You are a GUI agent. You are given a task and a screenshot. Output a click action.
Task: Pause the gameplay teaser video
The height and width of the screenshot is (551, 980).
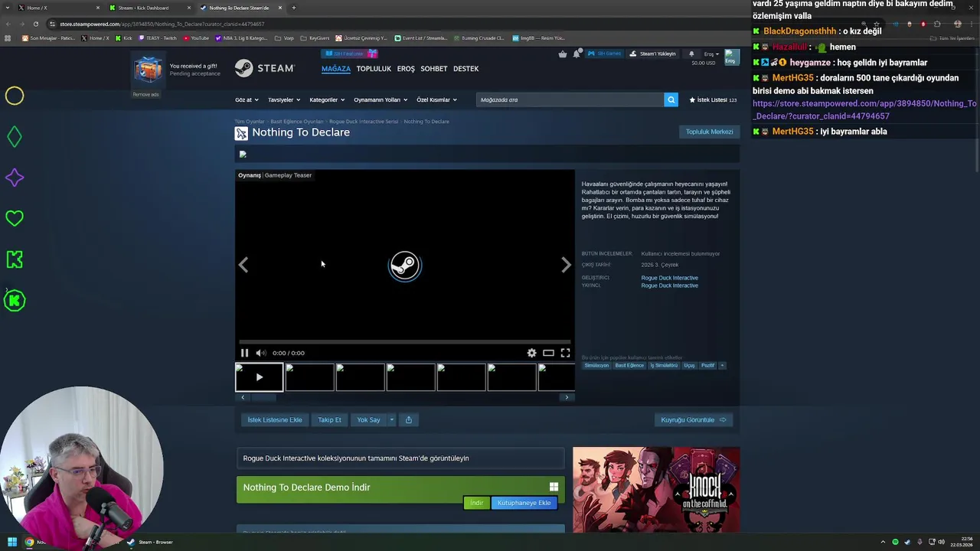click(244, 353)
